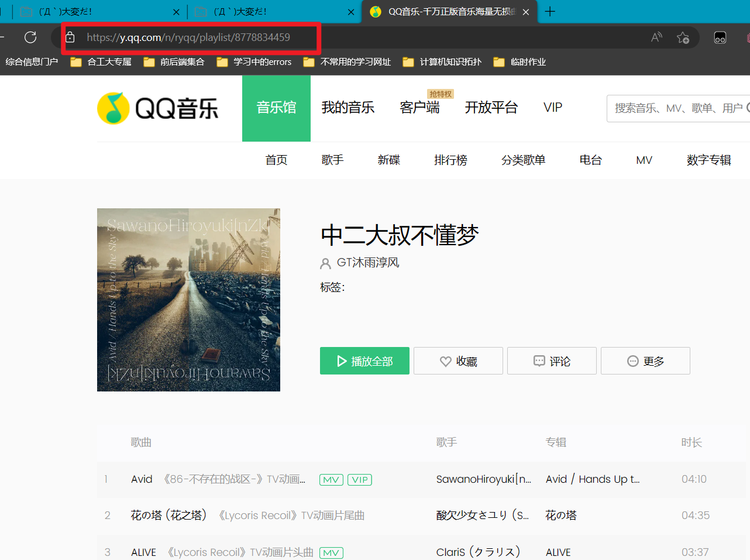Click the MV badge next to the Avid song

331,480
